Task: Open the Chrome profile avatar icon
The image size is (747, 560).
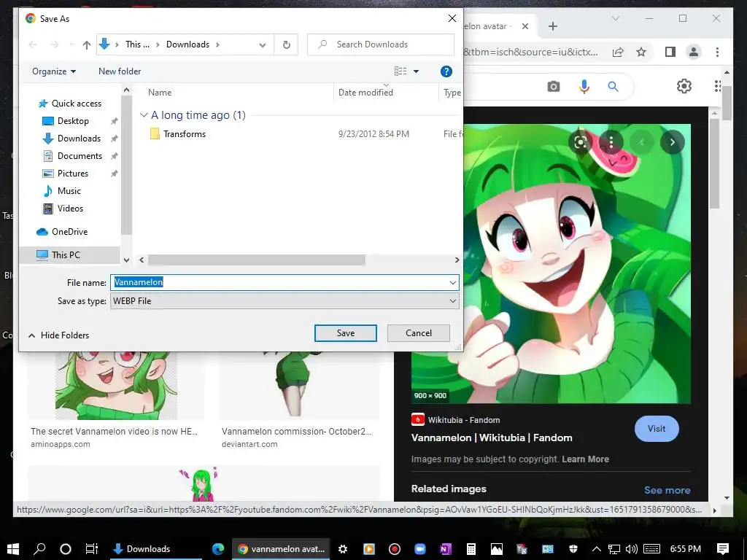Action: point(694,52)
